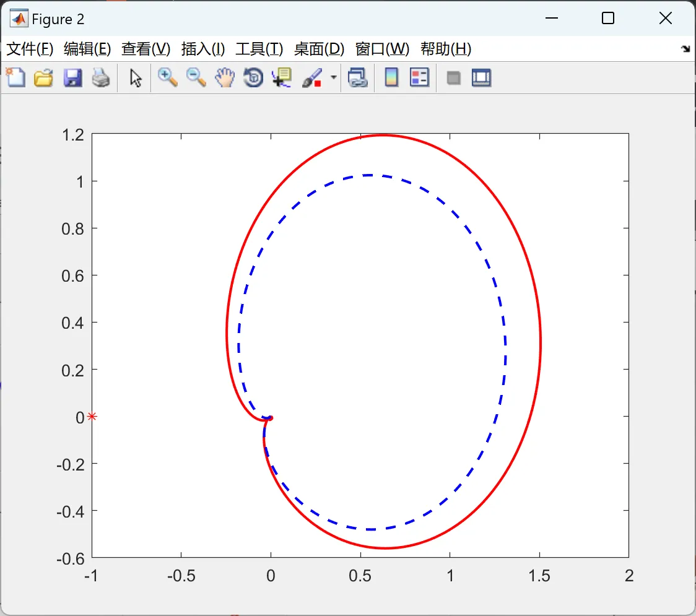Open the 文件(F) menu

coord(30,49)
